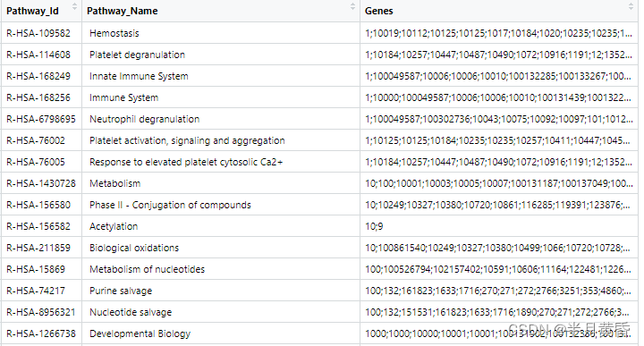This screenshot has height=346, width=644.
Task: Select Phase II - Conjugation of compounds
Action: coord(170,205)
